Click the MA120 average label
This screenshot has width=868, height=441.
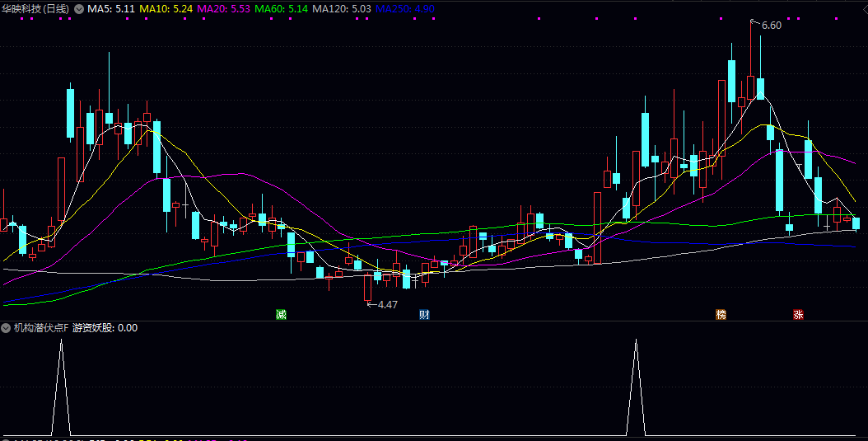point(341,8)
